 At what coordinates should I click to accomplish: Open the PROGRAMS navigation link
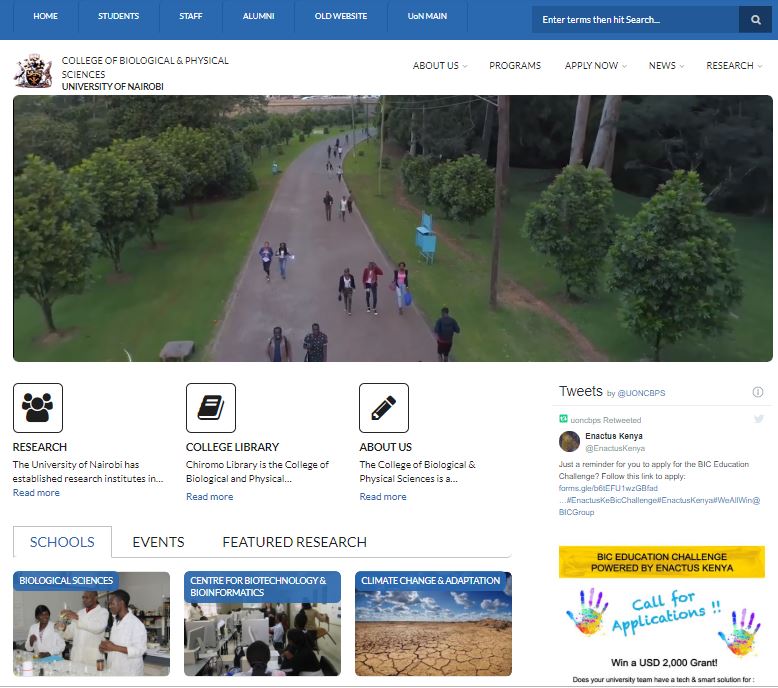[515, 66]
